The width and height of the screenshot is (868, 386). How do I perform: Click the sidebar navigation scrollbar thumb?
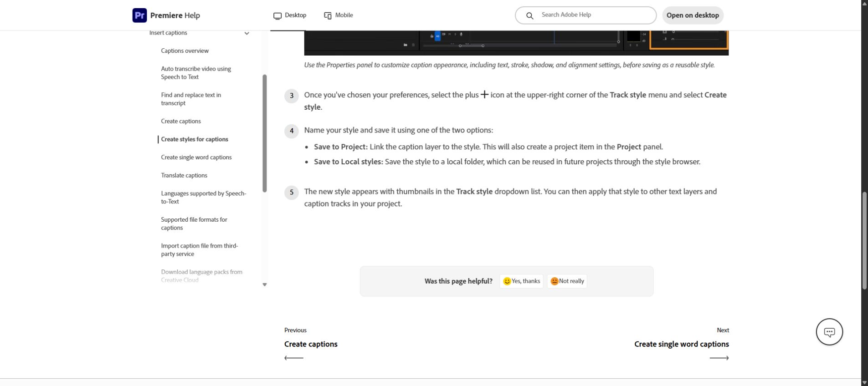point(264,133)
